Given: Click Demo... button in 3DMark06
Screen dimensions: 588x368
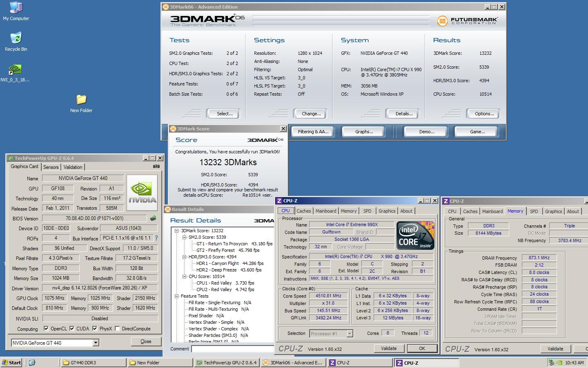Looking at the screenshot, I should [x=426, y=132].
